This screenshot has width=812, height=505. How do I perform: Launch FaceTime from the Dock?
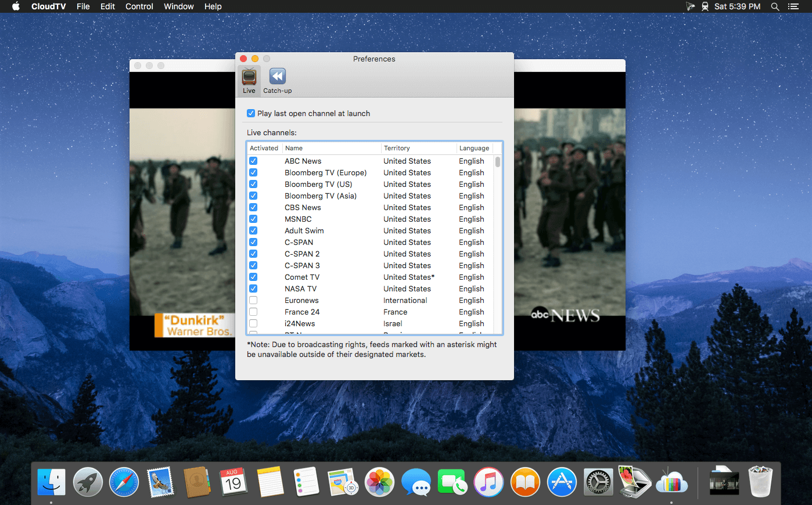[452, 482]
